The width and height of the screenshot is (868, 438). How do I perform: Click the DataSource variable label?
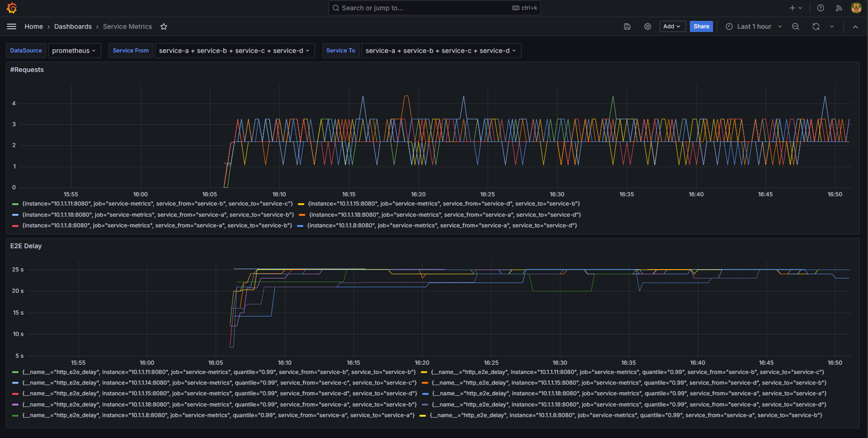click(26, 51)
